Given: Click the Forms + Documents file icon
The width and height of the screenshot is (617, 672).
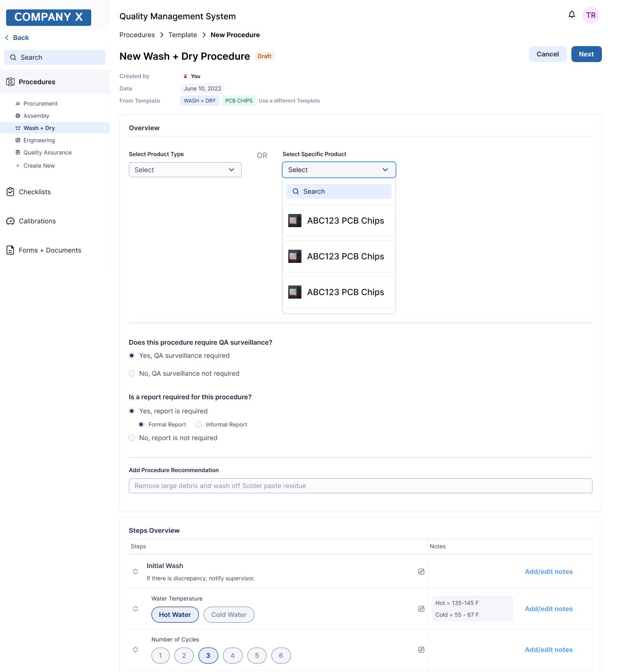Looking at the screenshot, I should (x=10, y=250).
